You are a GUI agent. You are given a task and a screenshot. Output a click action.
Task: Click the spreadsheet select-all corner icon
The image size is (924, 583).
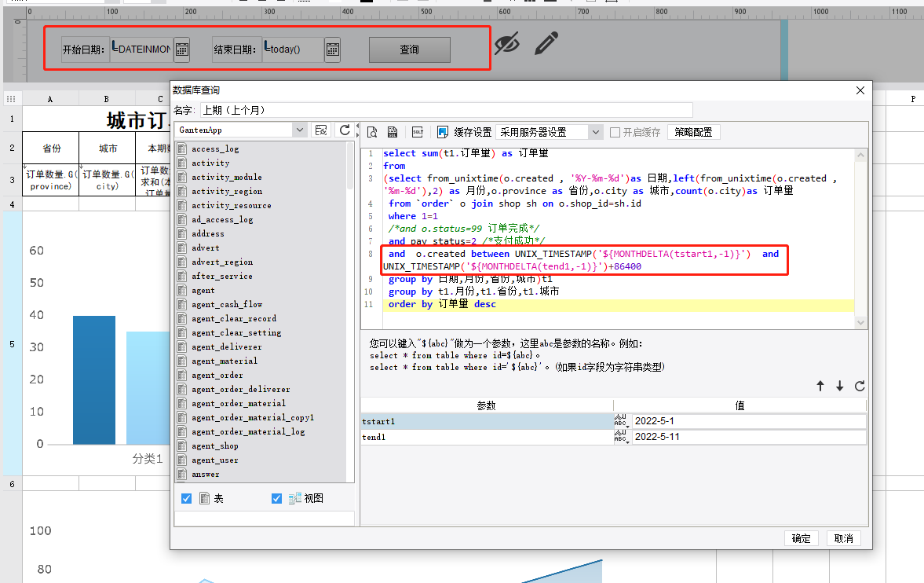(x=11, y=98)
